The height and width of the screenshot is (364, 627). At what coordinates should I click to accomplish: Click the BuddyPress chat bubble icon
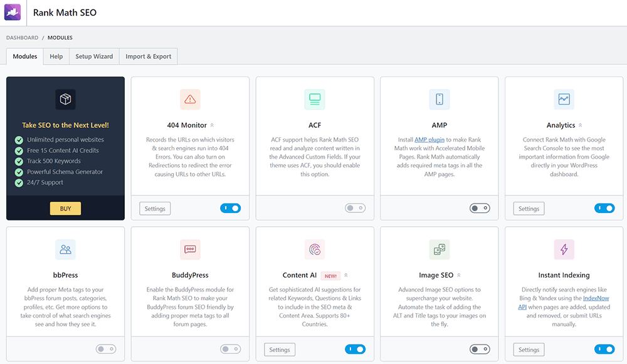pyautogui.click(x=190, y=249)
